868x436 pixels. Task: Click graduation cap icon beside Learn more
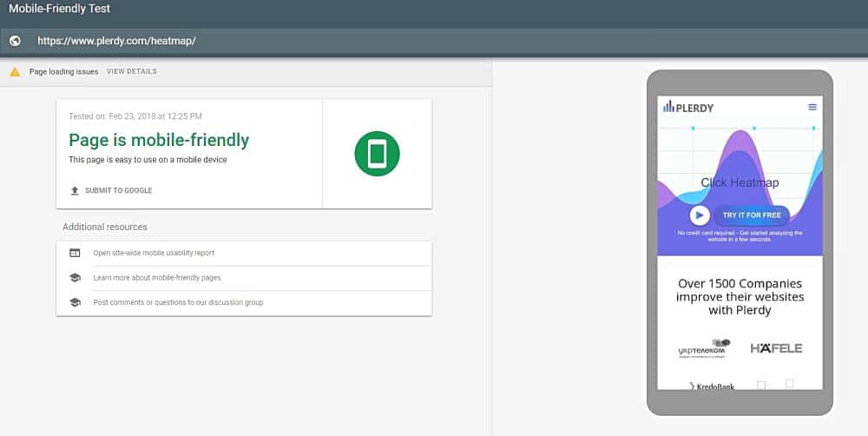coord(75,278)
